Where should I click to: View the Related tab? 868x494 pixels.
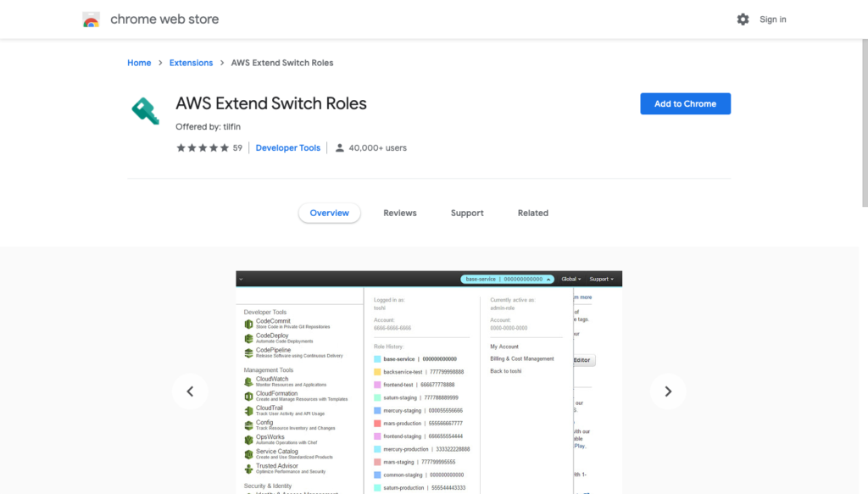533,213
